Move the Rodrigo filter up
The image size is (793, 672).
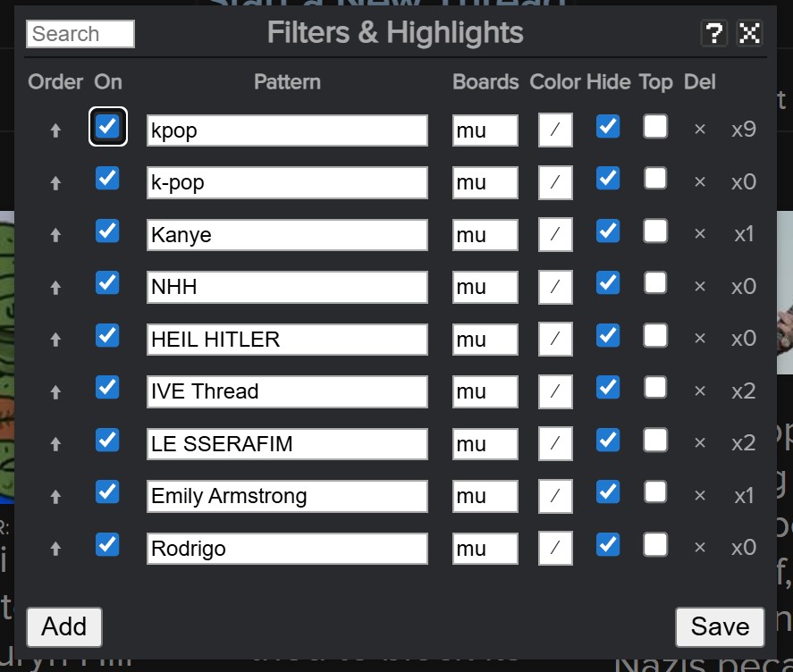tap(55, 548)
